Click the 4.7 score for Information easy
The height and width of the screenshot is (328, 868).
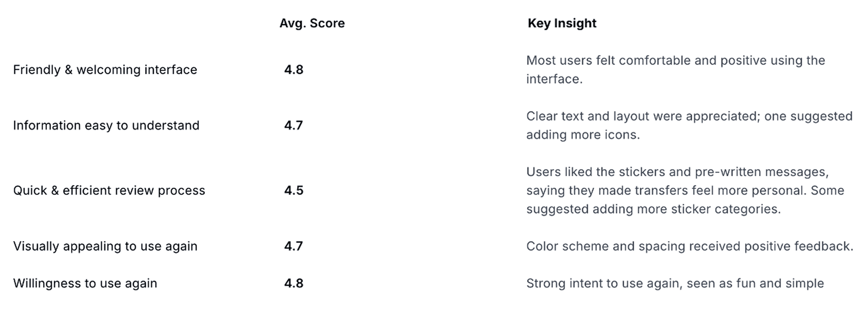point(293,125)
